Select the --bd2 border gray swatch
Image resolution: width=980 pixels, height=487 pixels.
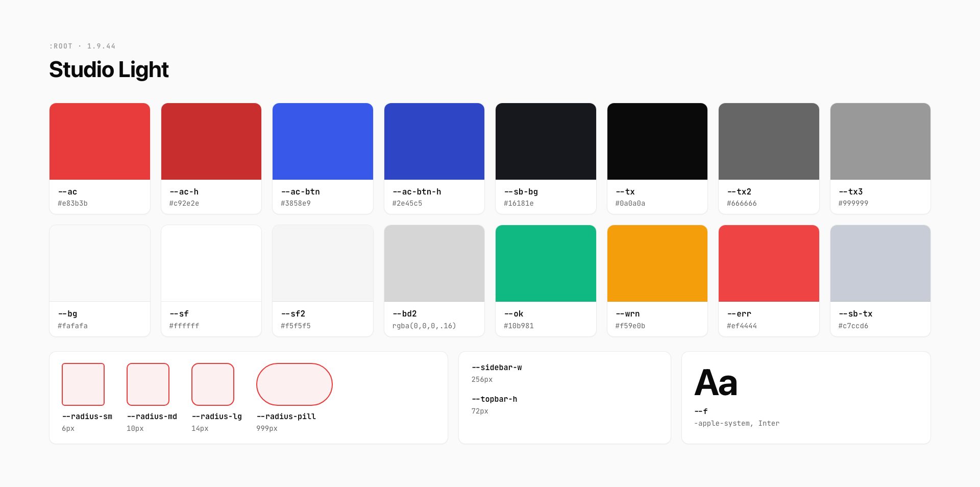pyautogui.click(x=434, y=263)
